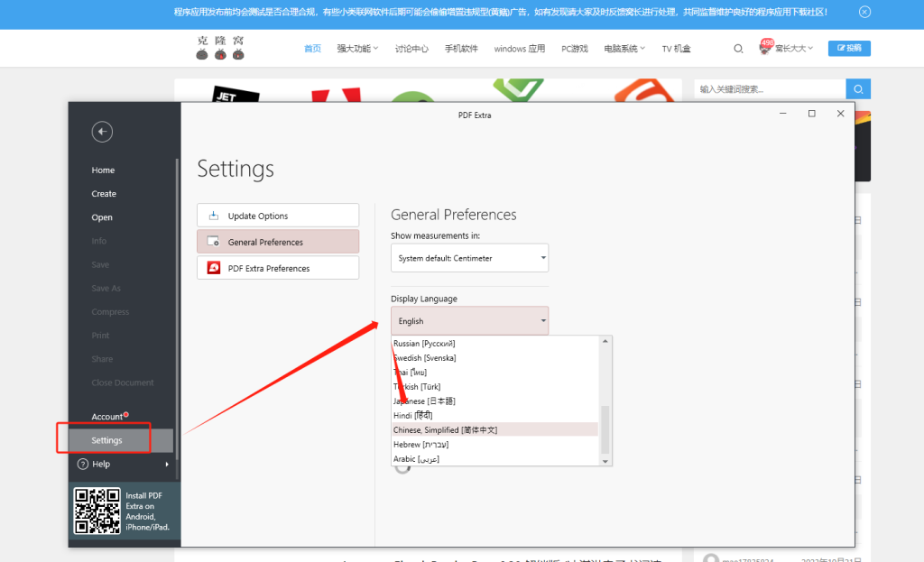This screenshot has height=562, width=924.
Task: Expand the 电脑系统 nav dropdown
Action: (x=624, y=49)
